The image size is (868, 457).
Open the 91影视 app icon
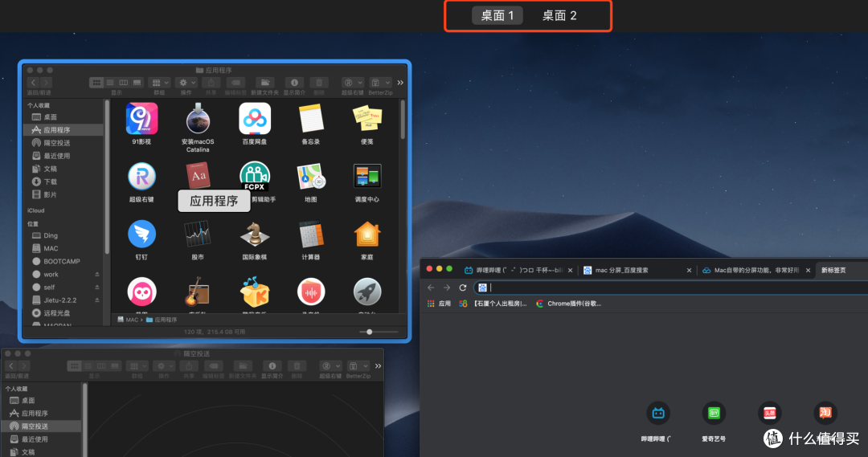[x=141, y=118]
